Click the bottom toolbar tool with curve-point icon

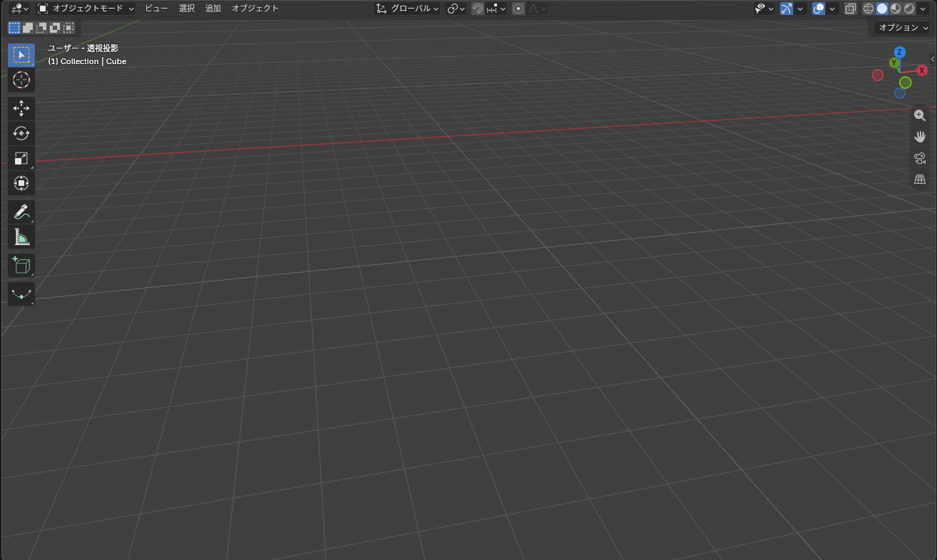[x=21, y=294]
